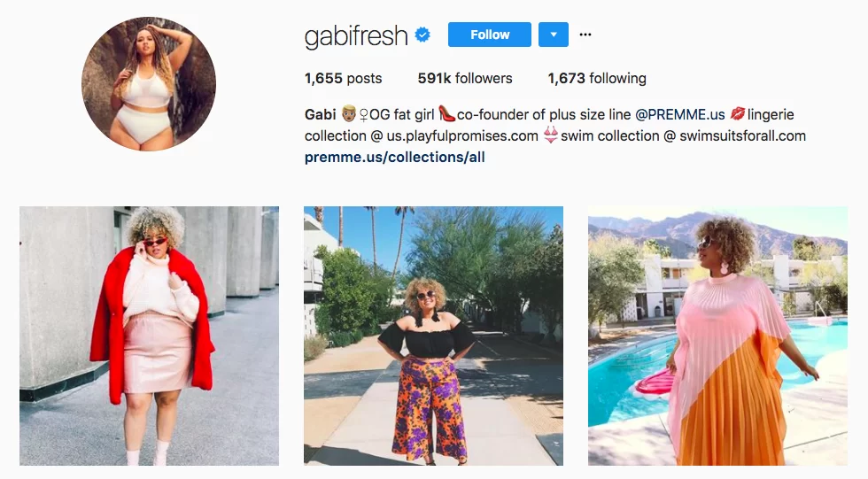868x479 pixels.
Task: Follow the gabifresh account
Action: click(x=489, y=35)
